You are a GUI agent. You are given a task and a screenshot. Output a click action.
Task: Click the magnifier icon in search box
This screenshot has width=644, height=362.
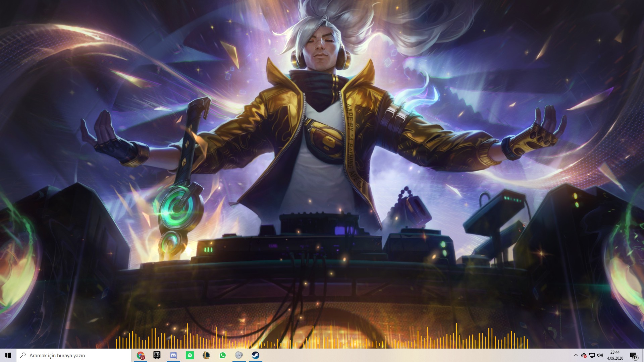point(23,355)
